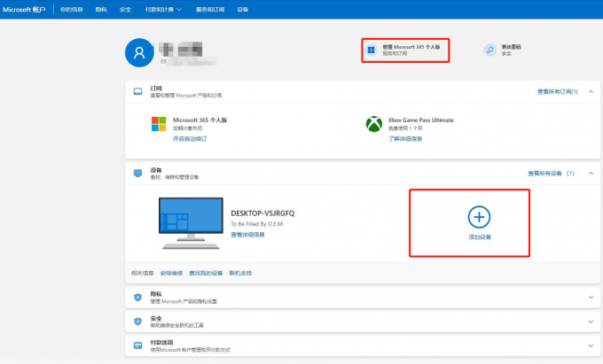Click the 设备 section monitor icon
Viewport: 603px width, 364px height.
click(x=137, y=174)
